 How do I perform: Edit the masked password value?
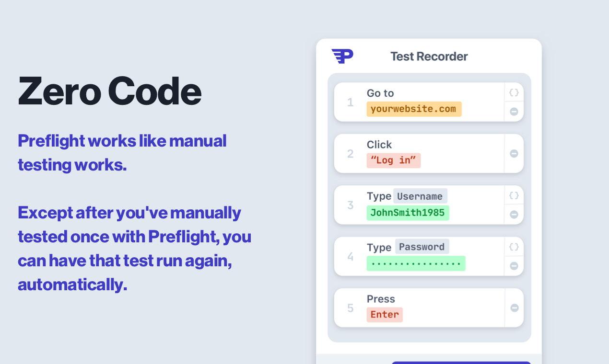coord(416,263)
